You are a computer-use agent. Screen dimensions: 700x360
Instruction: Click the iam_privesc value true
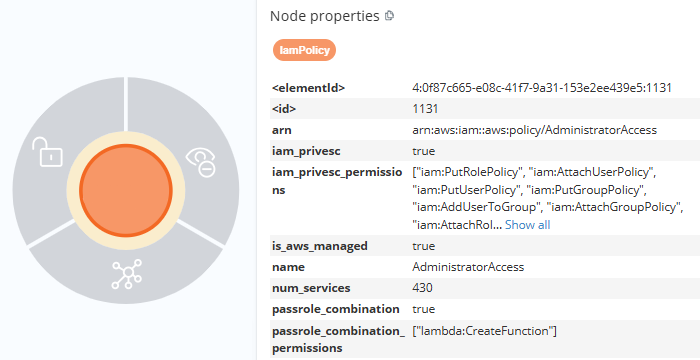[x=424, y=151]
